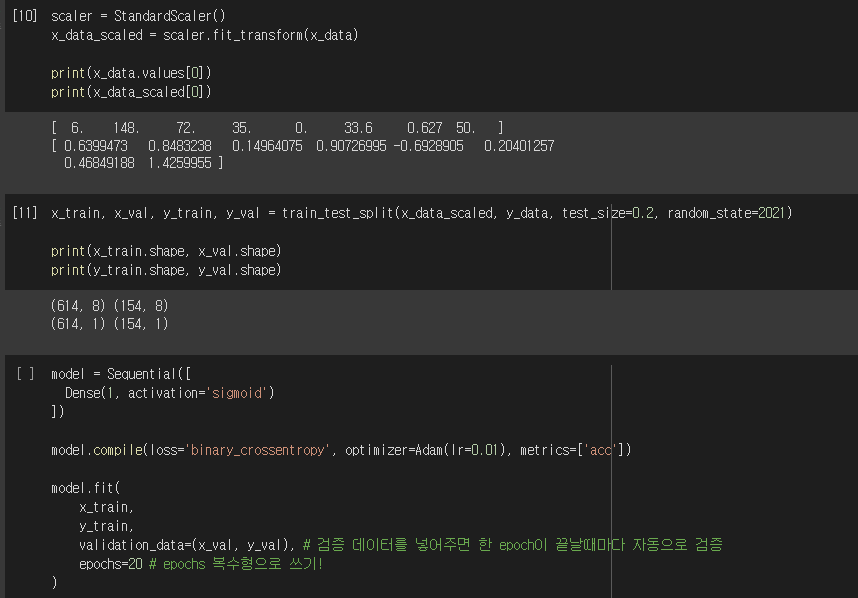The image size is (858, 598).
Task: Click the 'acc' metric string
Action: point(600,450)
